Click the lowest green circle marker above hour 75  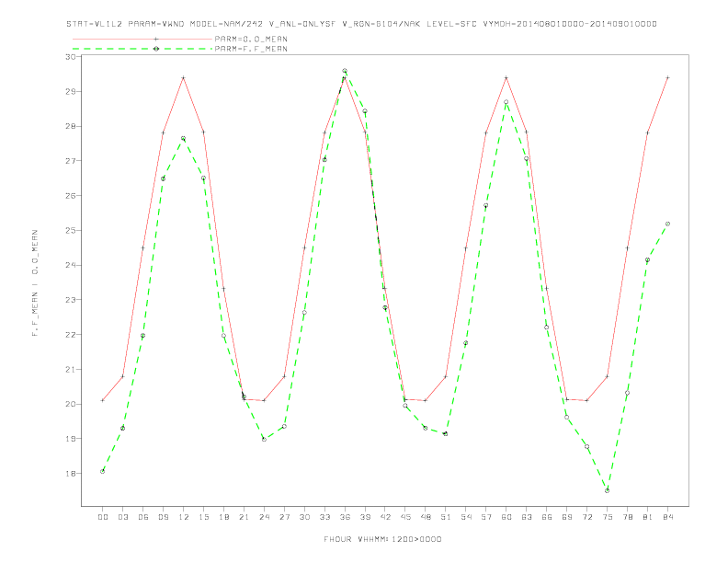pos(607,490)
